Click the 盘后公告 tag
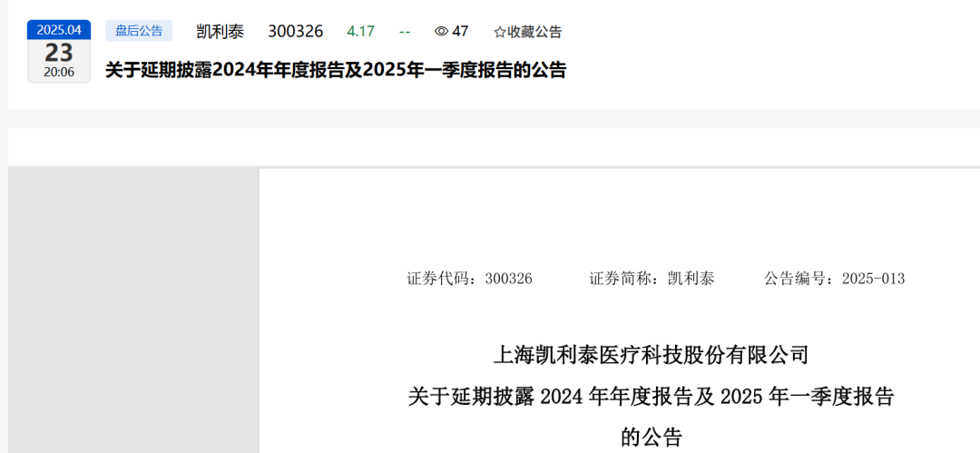Screen dimensions: 980x453 tap(139, 31)
